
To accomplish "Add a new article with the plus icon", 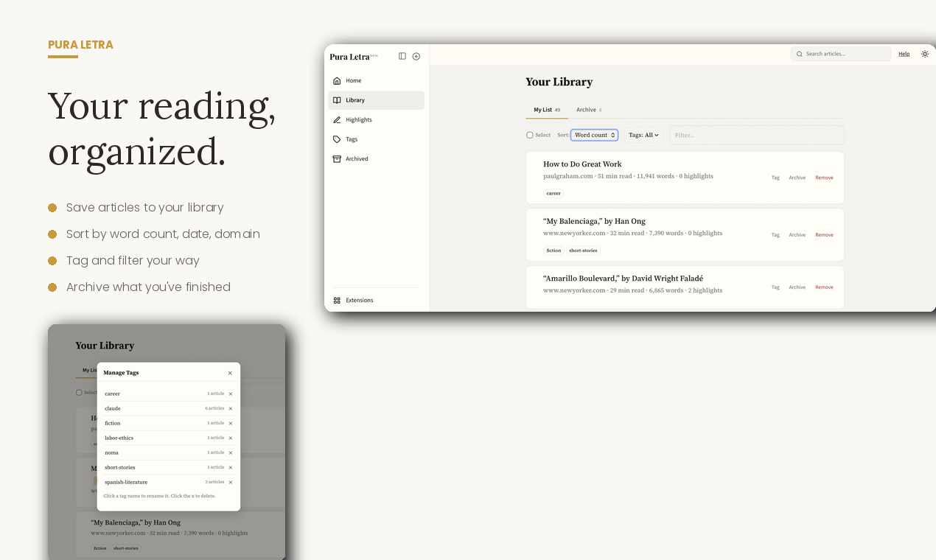I will click(416, 56).
